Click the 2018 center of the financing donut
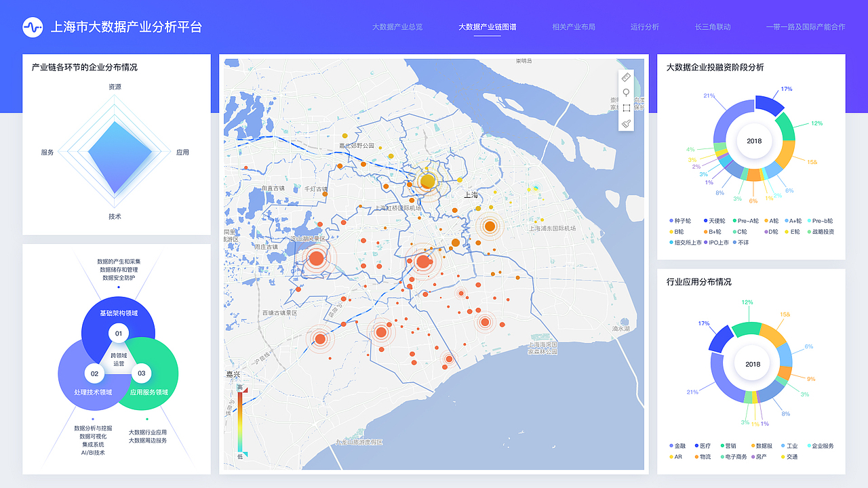 (x=754, y=141)
